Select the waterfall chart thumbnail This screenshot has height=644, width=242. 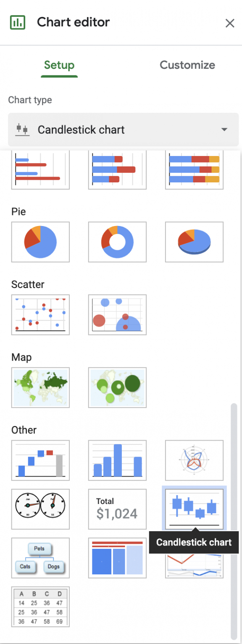click(x=40, y=460)
